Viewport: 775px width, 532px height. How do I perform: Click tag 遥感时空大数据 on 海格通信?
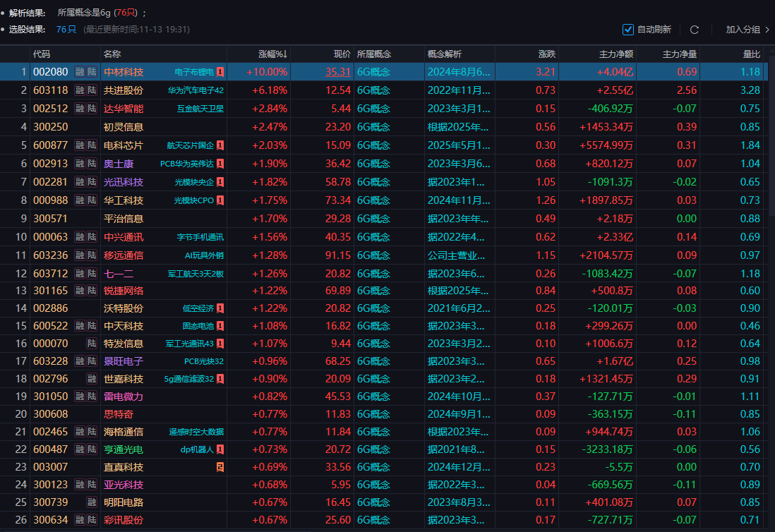(196, 432)
